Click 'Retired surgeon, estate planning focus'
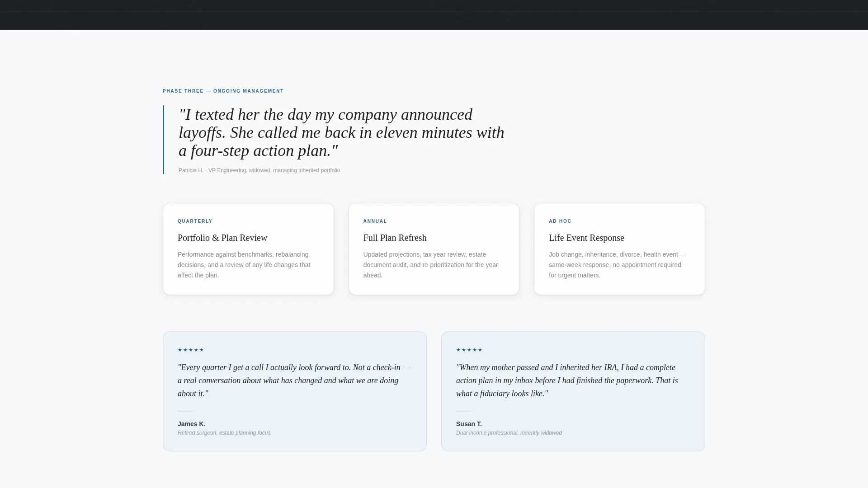Viewport: 868px width, 488px height. click(x=224, y=433)
